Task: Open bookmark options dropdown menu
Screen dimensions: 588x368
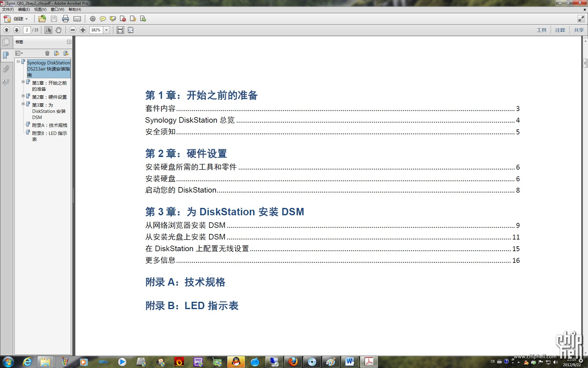Action: click(19, 53)
